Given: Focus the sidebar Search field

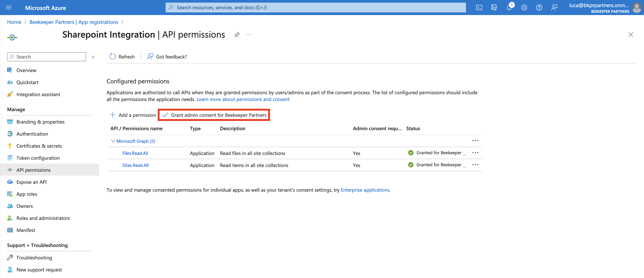Looking at the screenshot, I should [47, 57].
